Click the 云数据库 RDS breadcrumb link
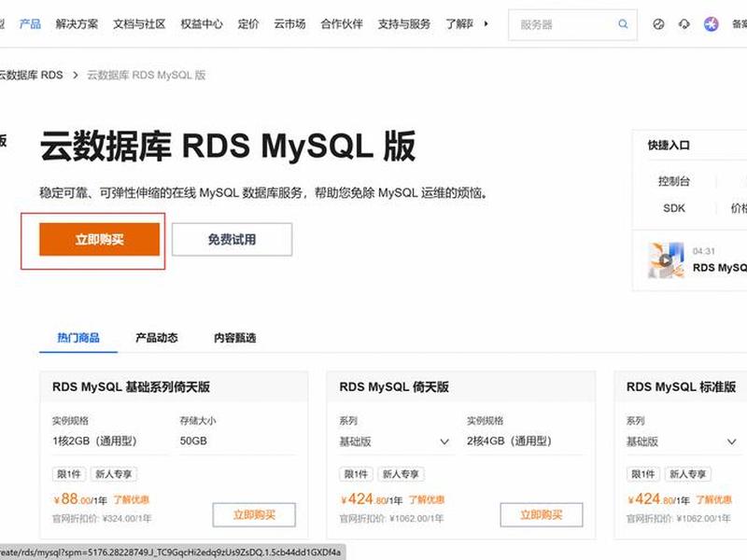This screenshot has width=747, height=560. [x=31, y=75]
